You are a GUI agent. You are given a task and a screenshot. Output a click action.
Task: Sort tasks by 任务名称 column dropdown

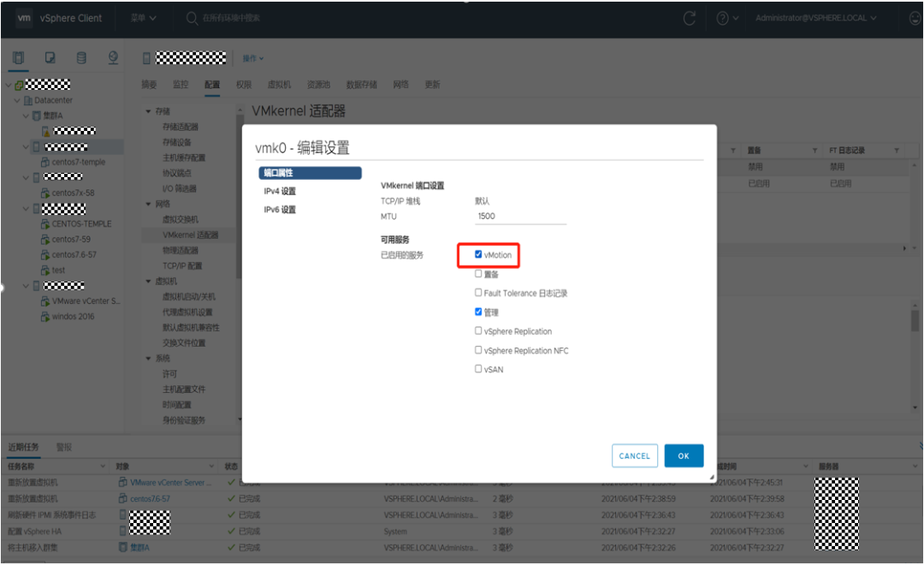[103, 467]
